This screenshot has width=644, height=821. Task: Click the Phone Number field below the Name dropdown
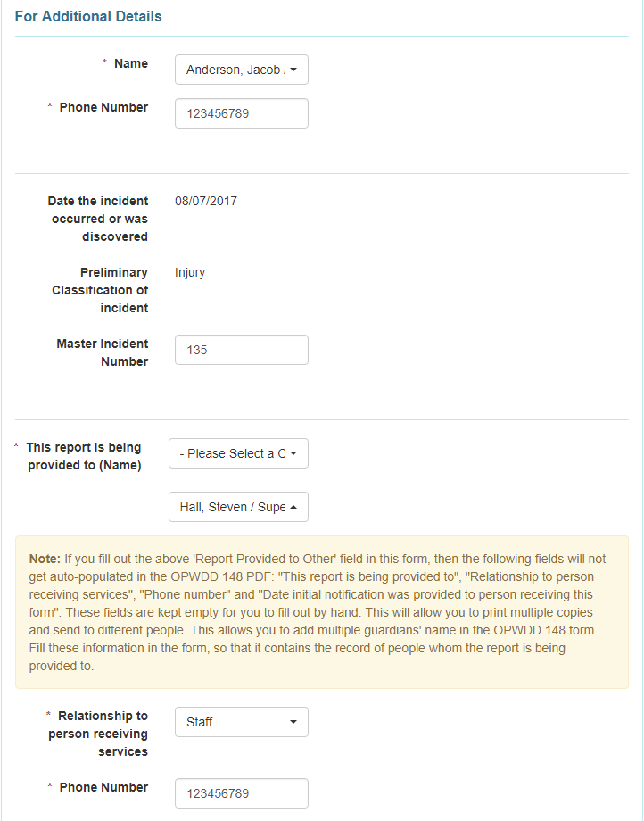242,113
